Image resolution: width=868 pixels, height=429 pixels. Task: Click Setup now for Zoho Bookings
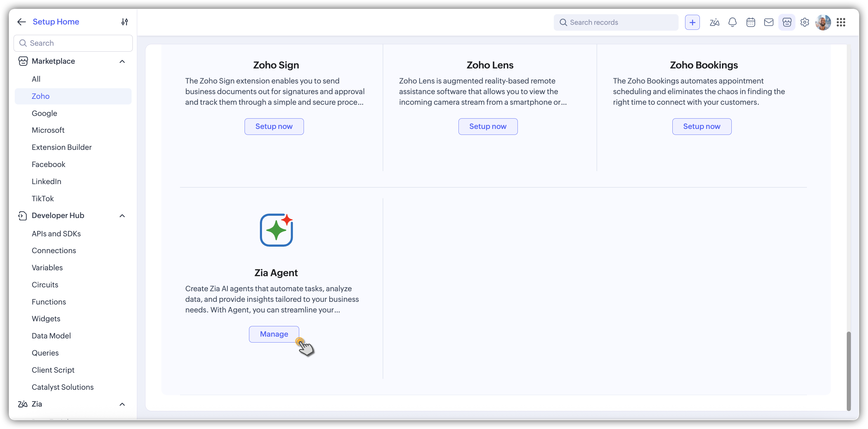(702, 126)
